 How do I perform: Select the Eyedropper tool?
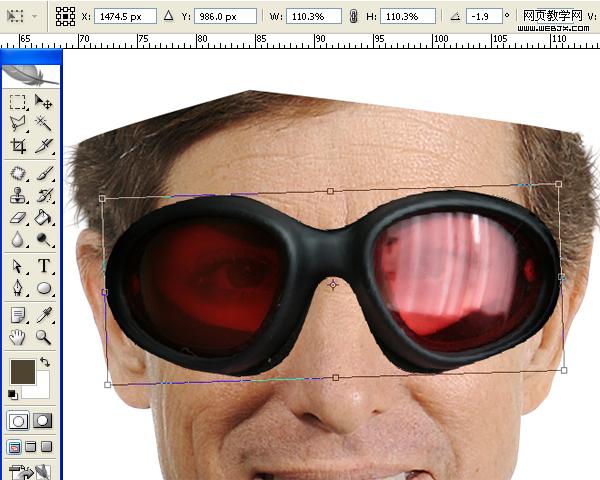click(x=44, y=315)
